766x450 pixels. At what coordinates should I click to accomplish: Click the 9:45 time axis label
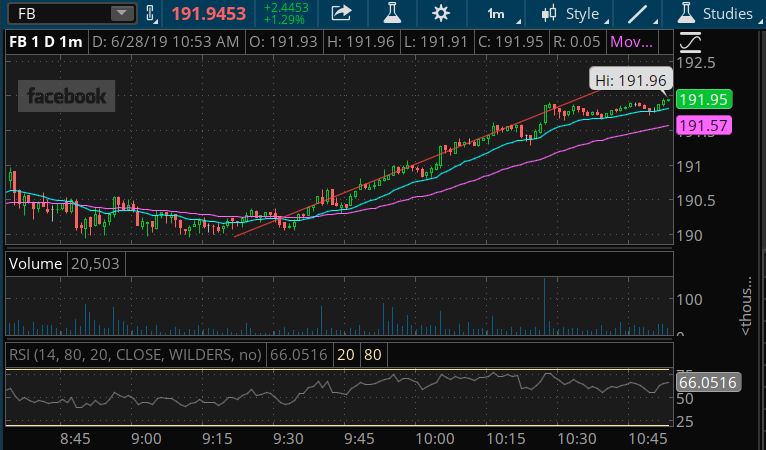[x=360, y=439]
